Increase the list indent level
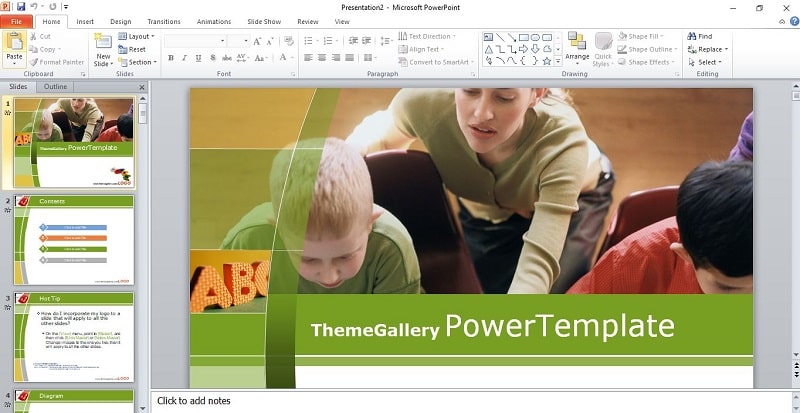This screenshot has width=800, height=413. point(366,41)
